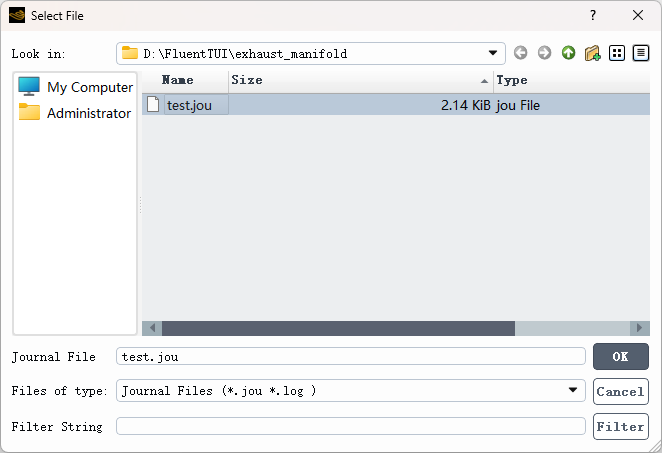Create a new folder
662x453 pixels.
pyautogui.click(x=593, y=53)
